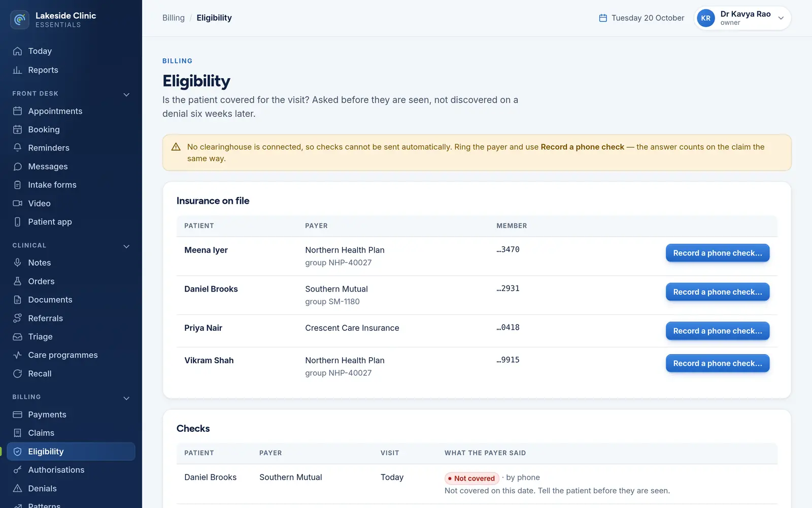Go to Claims in the sidebar
This screenshot has height=508, width=812.
click(71, 433)
